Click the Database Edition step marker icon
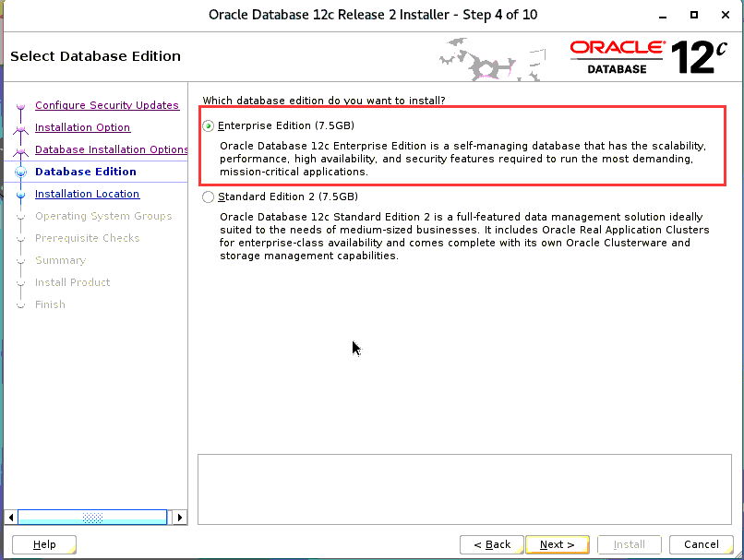The width and height of the screenshot is (744, 560). (x=20, y=173)
